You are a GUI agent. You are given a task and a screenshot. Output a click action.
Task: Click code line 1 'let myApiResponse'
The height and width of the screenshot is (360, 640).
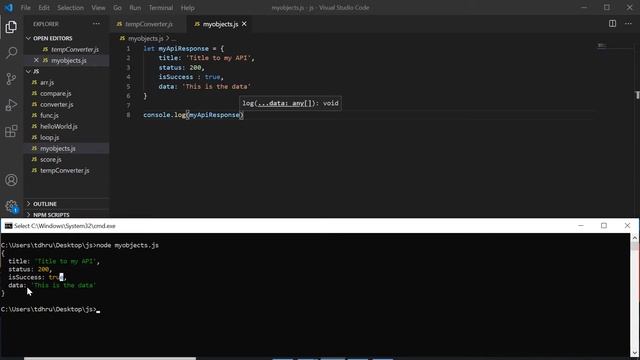pyautogui.click(x=184, y=49)
